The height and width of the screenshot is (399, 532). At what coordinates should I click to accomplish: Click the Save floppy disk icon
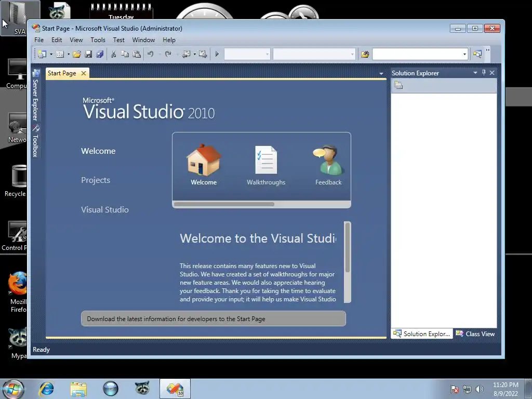point(88,54)
